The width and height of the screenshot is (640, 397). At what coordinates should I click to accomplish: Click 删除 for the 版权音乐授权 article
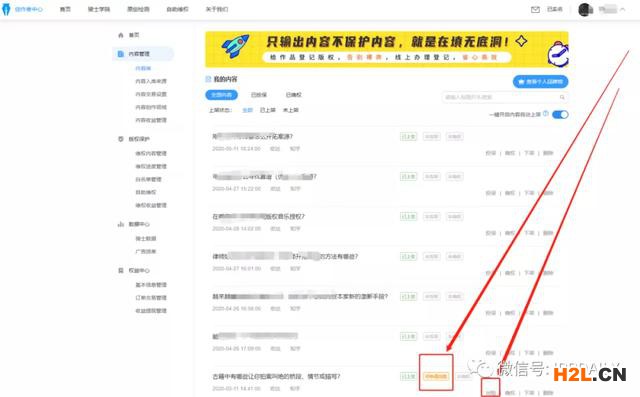pyautogui.click(x=548, y=233)
